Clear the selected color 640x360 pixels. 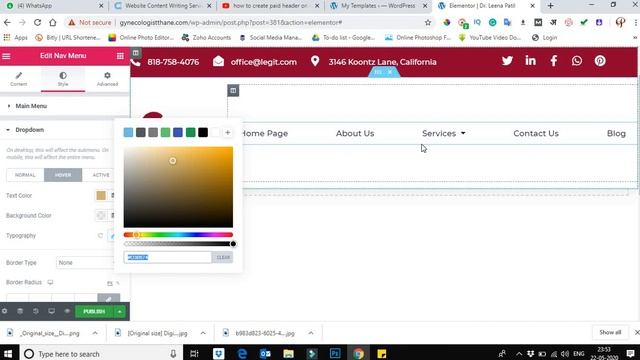pyautogui.click(x=223, y=257)
